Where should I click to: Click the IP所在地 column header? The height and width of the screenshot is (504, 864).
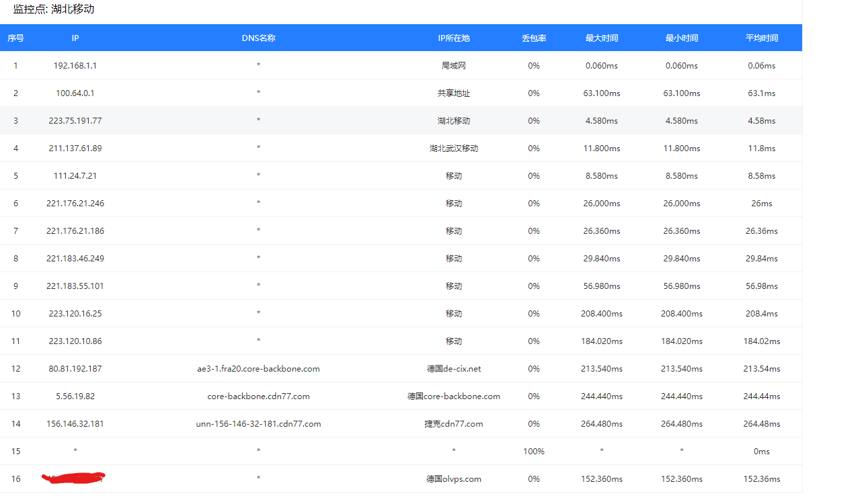454,38
